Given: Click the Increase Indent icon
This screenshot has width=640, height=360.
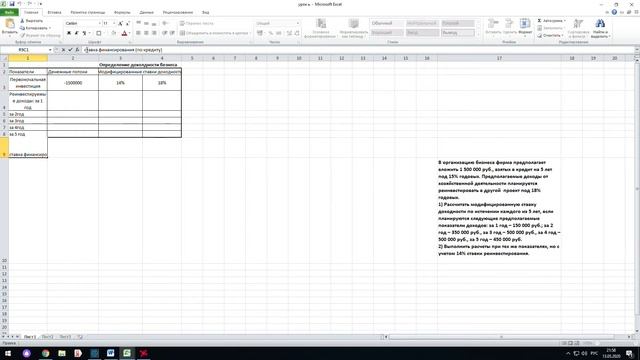Looking at the screenshot, I should 172,33.
